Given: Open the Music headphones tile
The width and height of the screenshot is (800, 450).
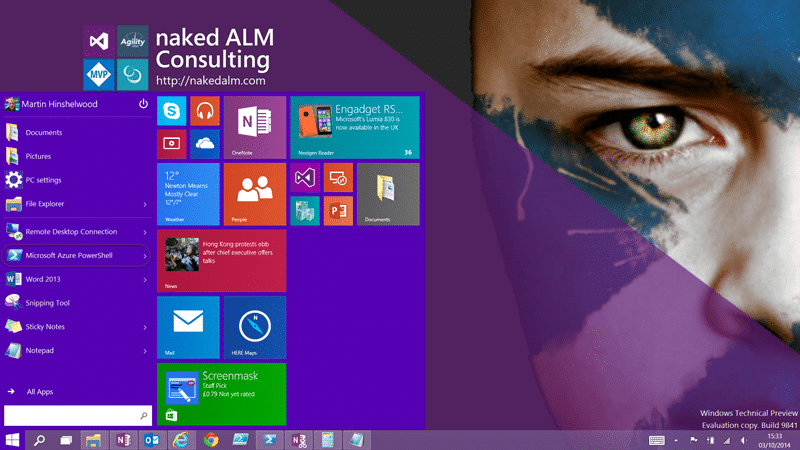Looking at the screenshot, I should (205, 111).
